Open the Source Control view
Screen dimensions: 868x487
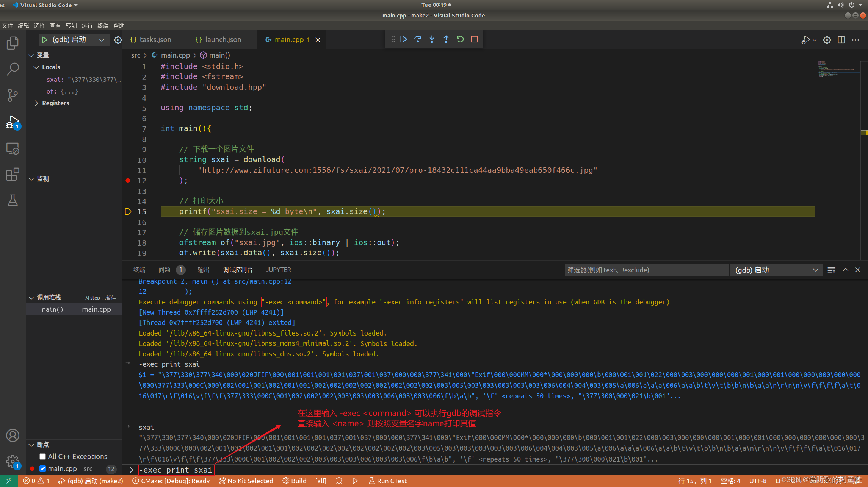pyautogui.click(x=13, y=95)
